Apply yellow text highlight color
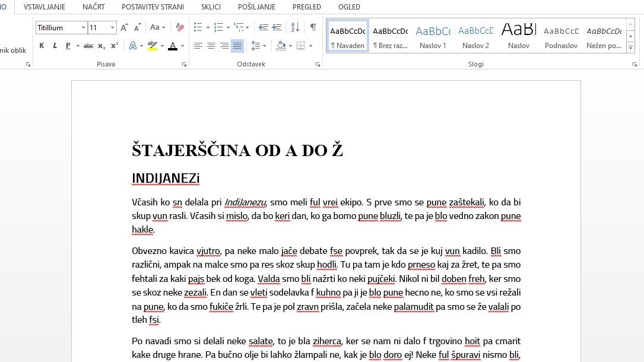The width and height of the screenshot is (644, 362). [x=152, y=46]
